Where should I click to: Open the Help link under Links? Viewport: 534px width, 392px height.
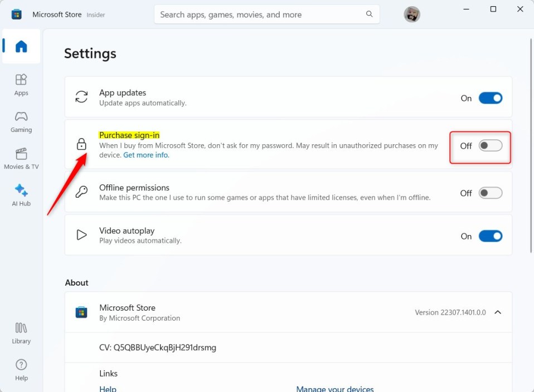click(x=108, y=389)
